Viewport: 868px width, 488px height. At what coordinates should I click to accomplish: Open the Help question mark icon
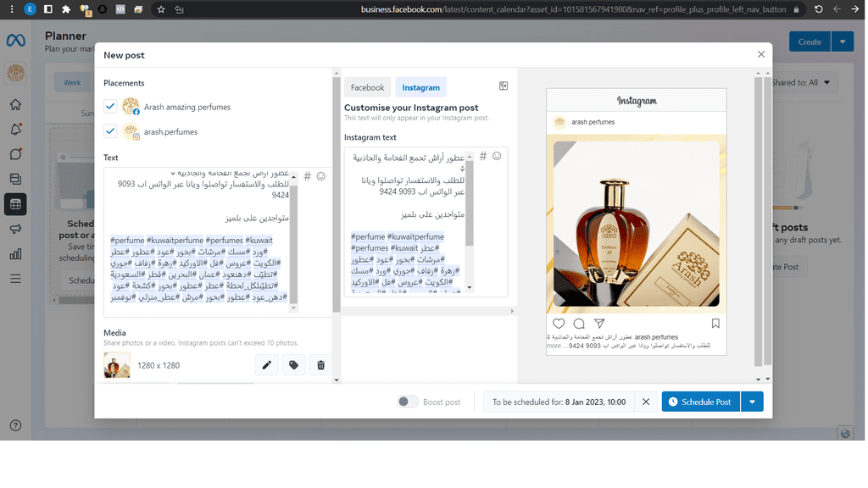point(15,425)
